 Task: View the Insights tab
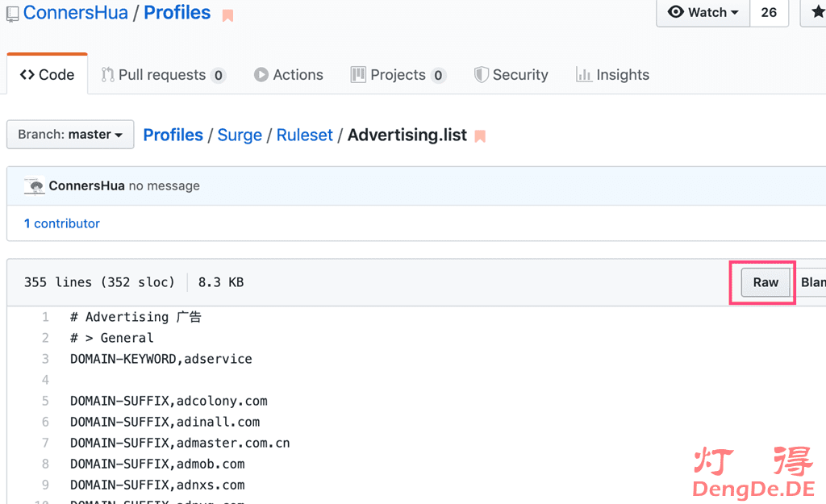tap(612, 75)
